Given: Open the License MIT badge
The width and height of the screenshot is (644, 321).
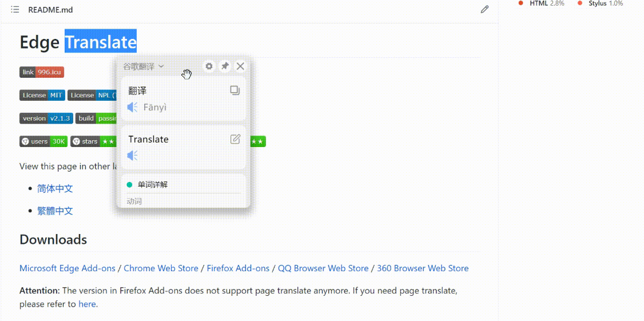Looking at the screenshot, I should pos(42,96).
